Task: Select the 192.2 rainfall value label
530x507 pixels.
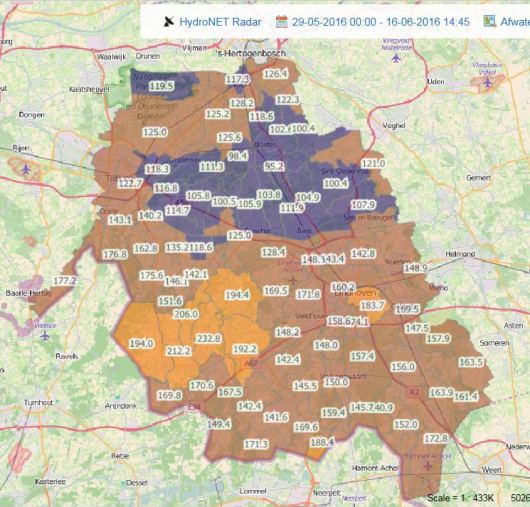Action: click(245, 349)
